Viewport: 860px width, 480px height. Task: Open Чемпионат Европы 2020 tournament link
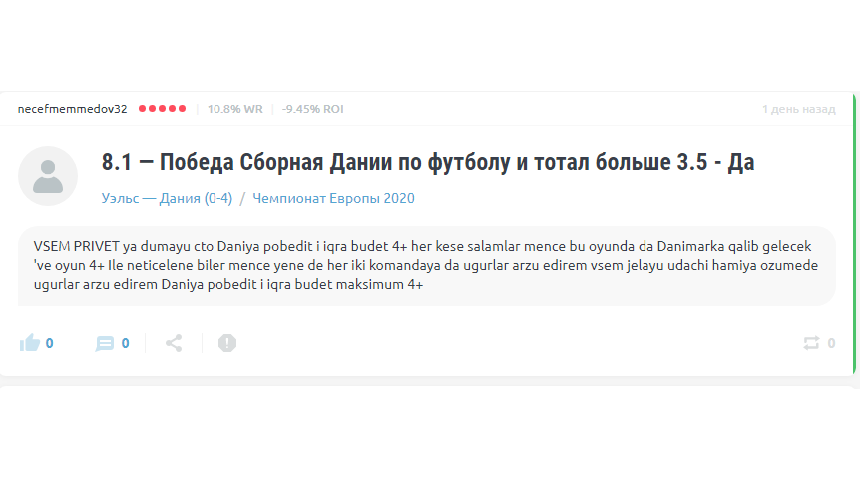tap(333, 199)
